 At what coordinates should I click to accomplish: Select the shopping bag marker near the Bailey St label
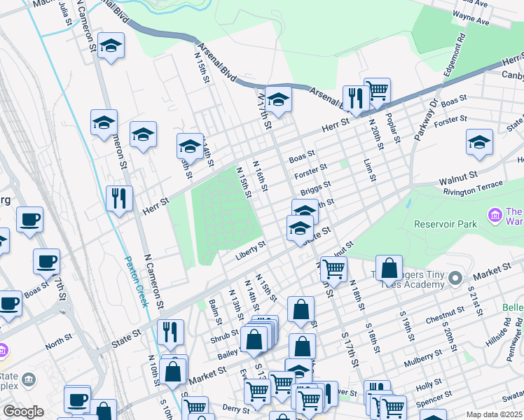(254, 341)
